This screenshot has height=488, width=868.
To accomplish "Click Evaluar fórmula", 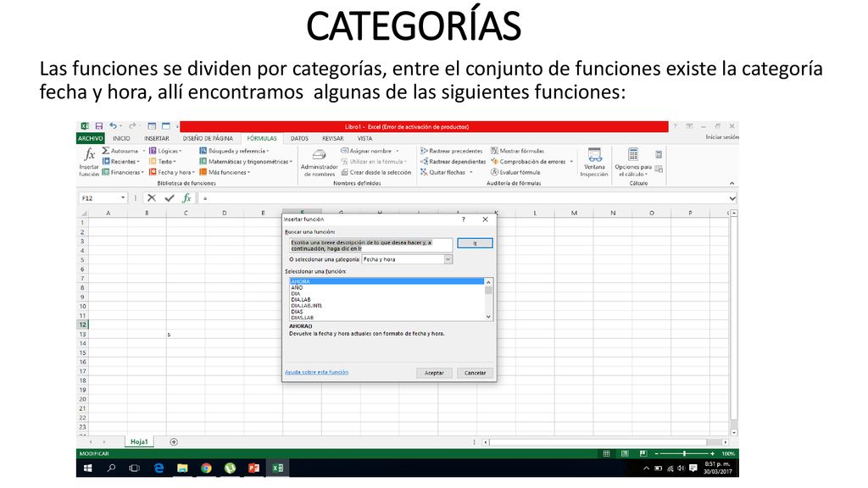I will pos(515,172).
